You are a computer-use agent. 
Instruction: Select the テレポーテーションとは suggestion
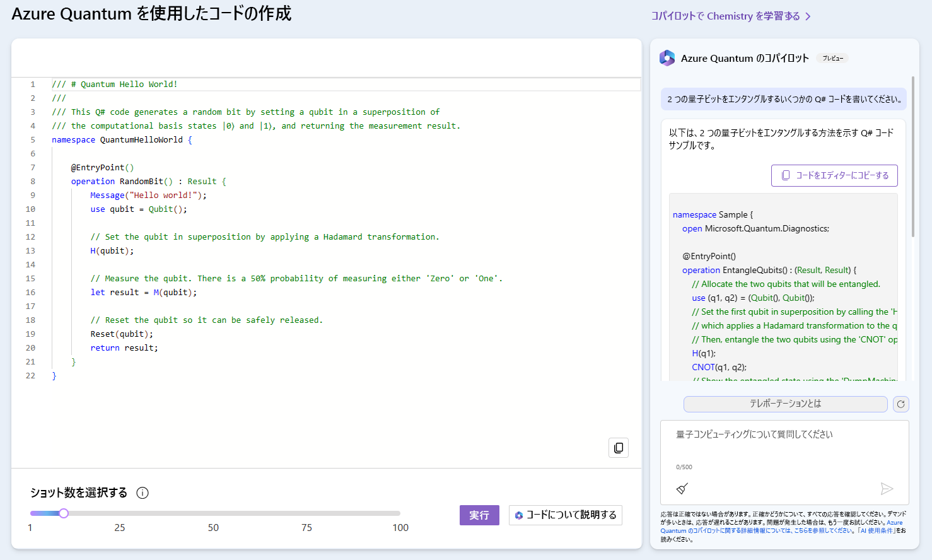point(786,404)
